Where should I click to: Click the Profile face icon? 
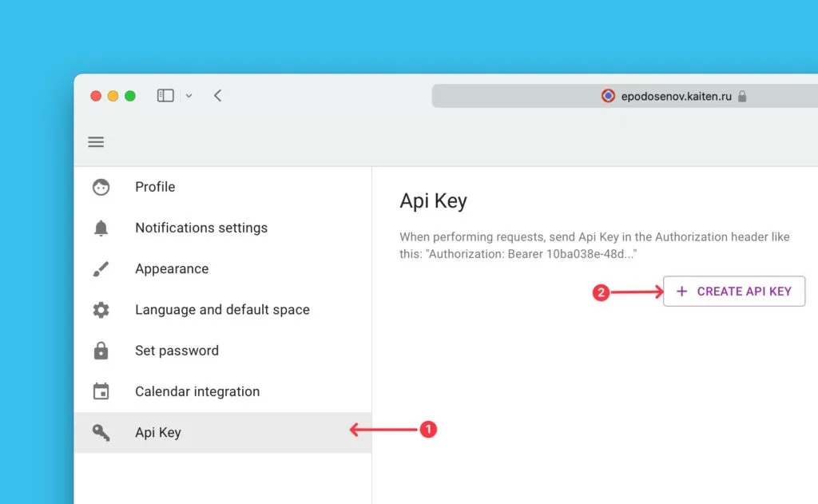point(101,187)
